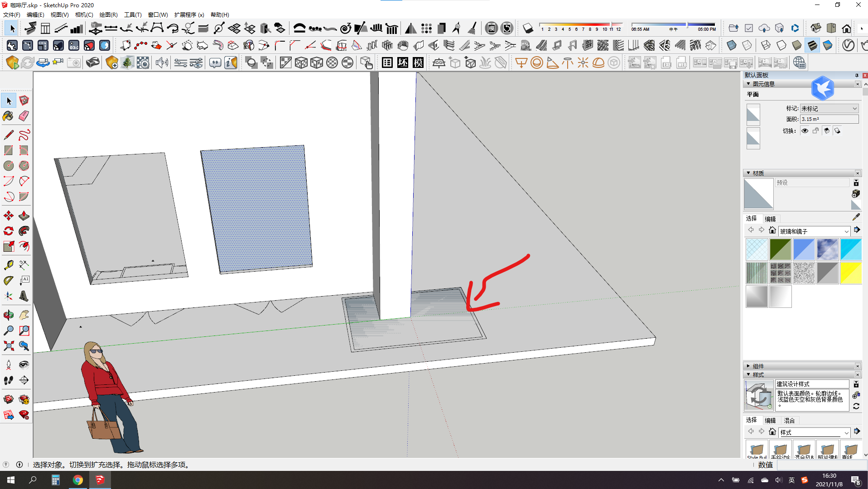Select the Tape Measure tool
Image resolution: width=868 pixels, height=489 pixels.
(x=9, y=265)
